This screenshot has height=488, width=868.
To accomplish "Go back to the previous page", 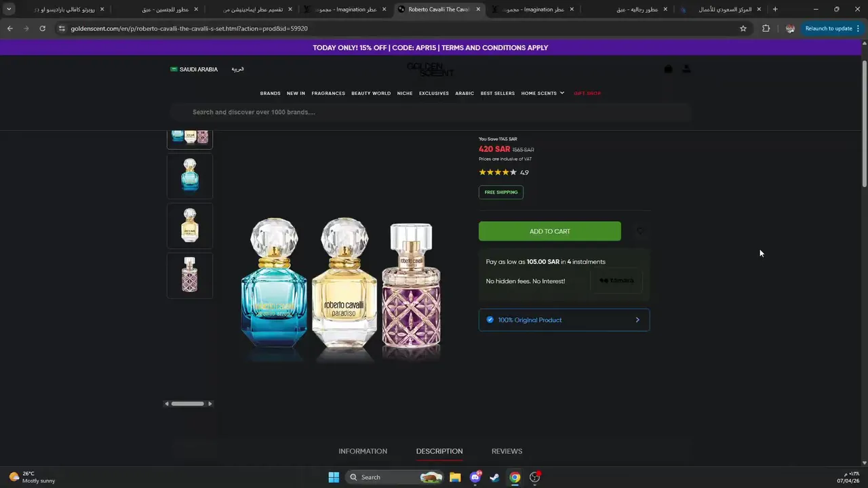I will point(9,28).
